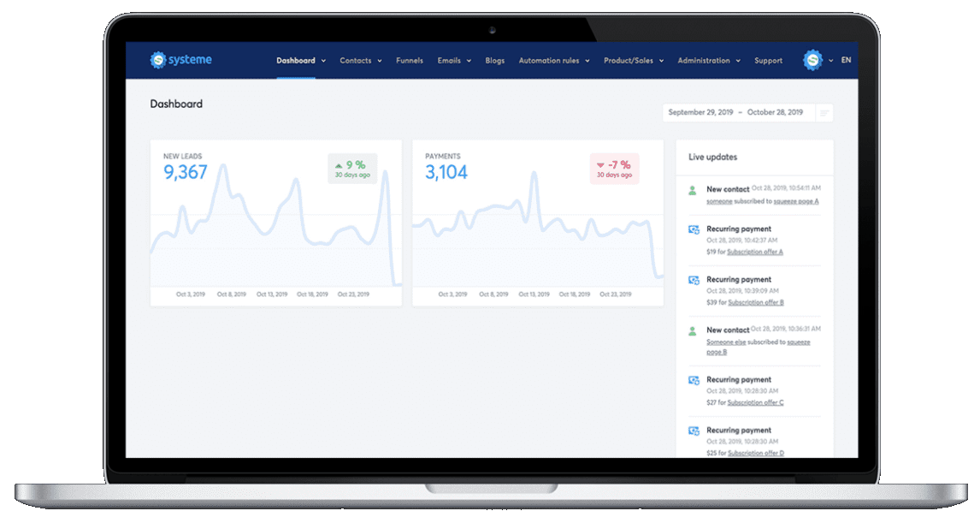Open the Emails dropdown menu
Screen dimensions: 980x517
pos(454,61)
